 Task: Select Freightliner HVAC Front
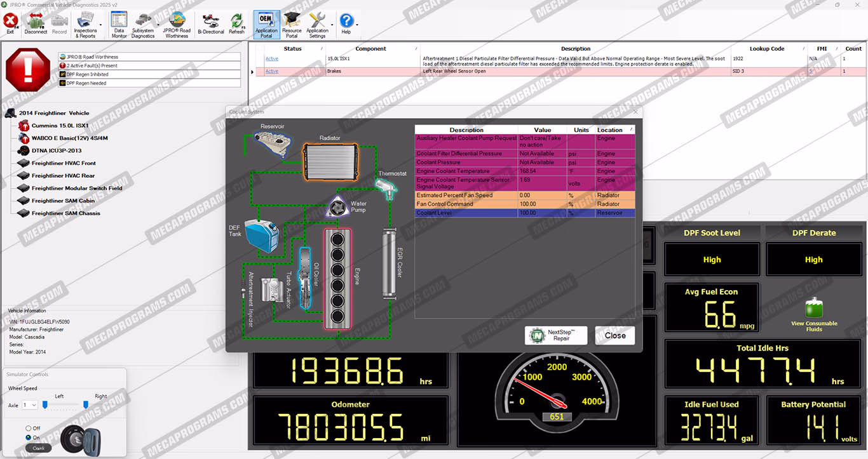click(x=64, y=163)
